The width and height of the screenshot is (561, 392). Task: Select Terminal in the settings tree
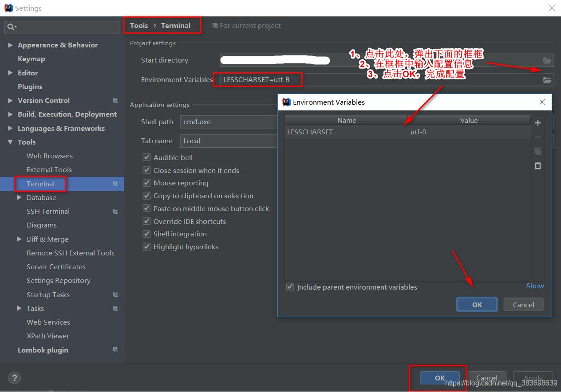click(x=41, y=184)
